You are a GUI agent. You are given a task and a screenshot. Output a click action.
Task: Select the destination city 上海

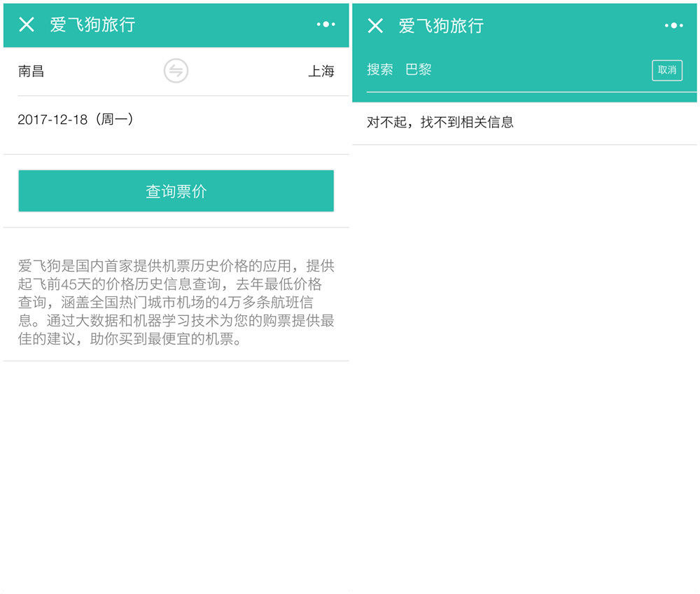[321, 71]
